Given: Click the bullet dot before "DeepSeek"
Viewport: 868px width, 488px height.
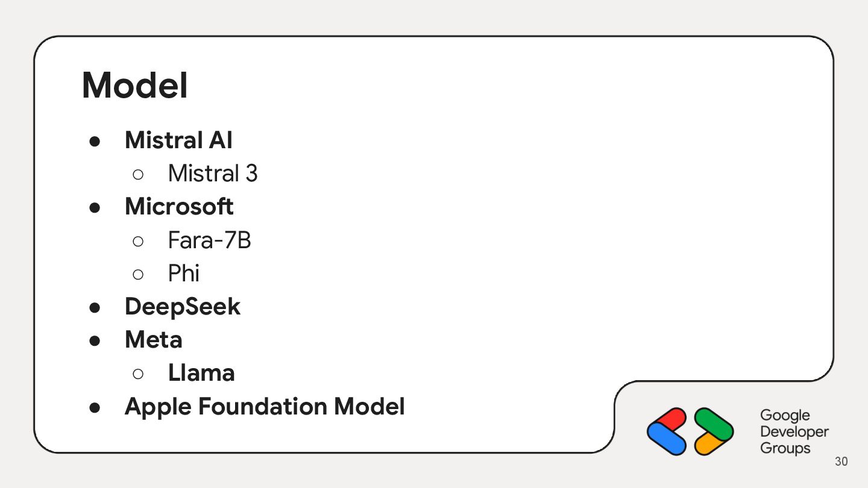Looking at the screenshot, I should coord(95,307).
